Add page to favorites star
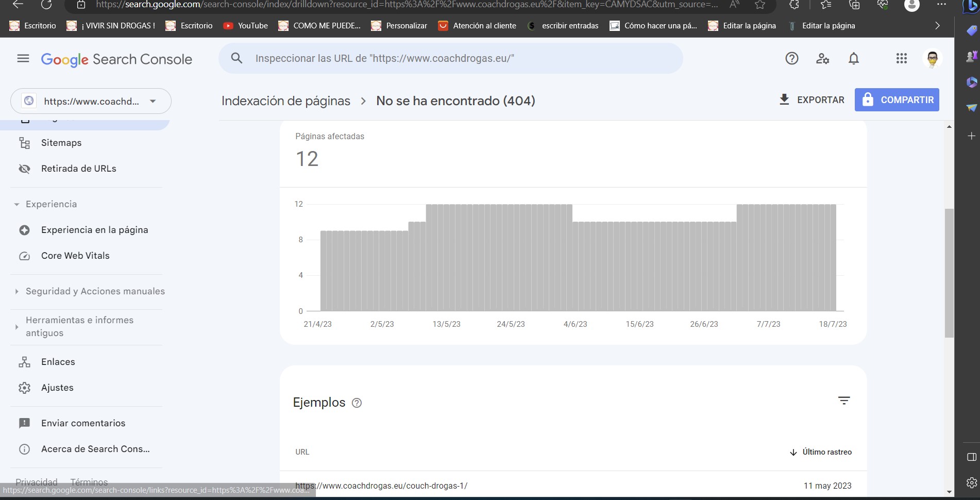The image size is (980, 500). [x=760, y=5]
